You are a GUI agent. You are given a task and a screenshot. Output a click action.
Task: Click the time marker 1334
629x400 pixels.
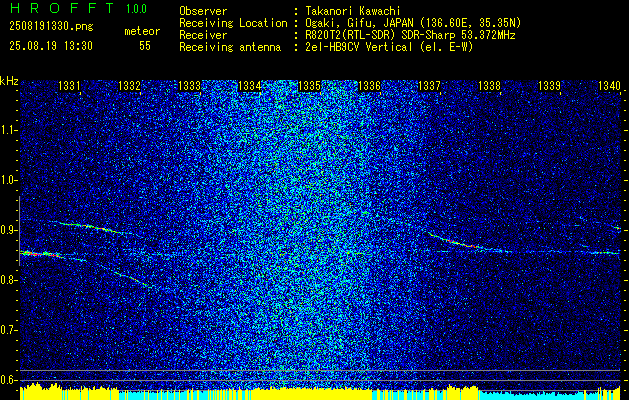pyautogui.click(x=249, y=85)
